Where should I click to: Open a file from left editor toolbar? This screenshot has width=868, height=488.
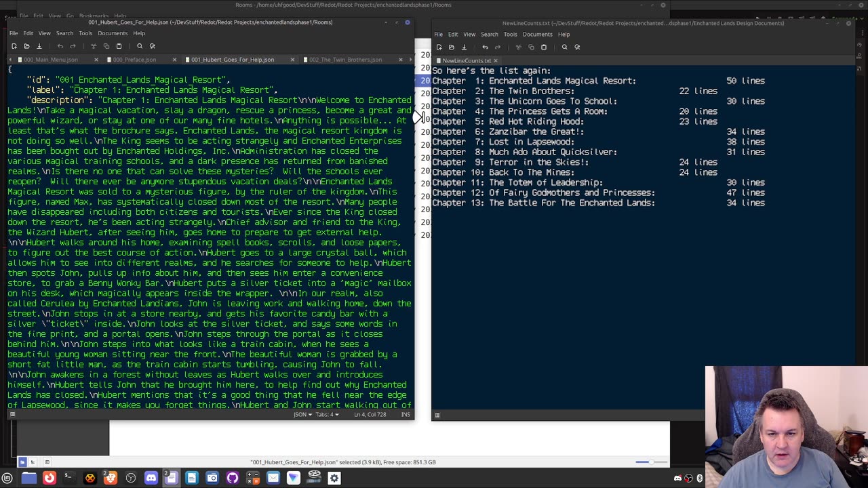(x=26, y=46)
